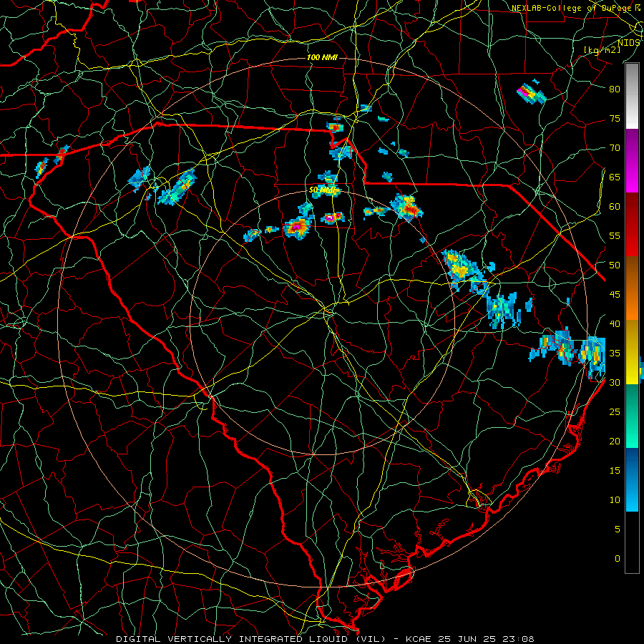
Task: Pick the black bottom segment of the color bar
Action: [x=632, y=542]
